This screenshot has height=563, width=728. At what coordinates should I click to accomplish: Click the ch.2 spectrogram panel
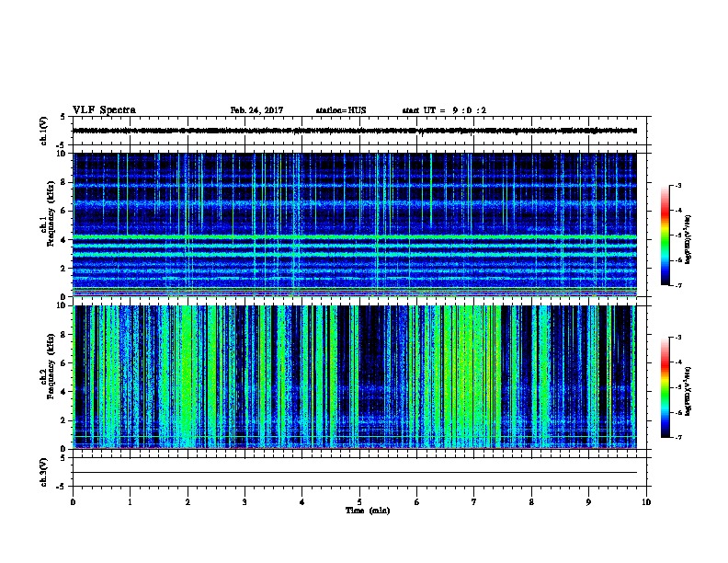click(355, 377)
